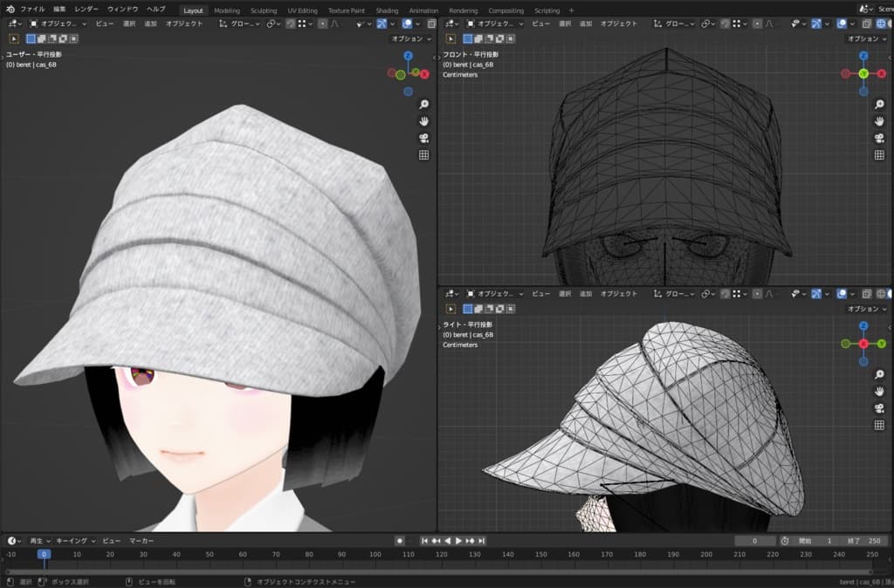
Task: Toggle camera view in the left viewport
Action: coord(424,138)
